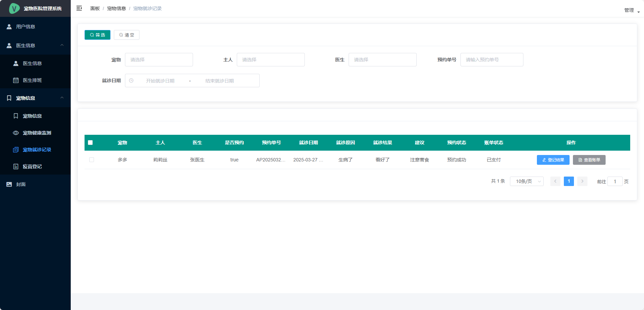
Task: Click the 预约单号 input field
Action: 492,60
